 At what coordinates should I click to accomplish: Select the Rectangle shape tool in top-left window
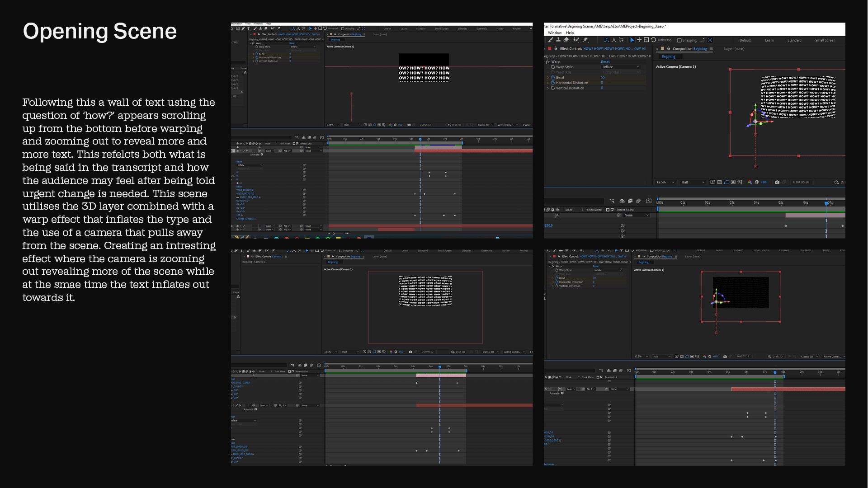(238, 28)
